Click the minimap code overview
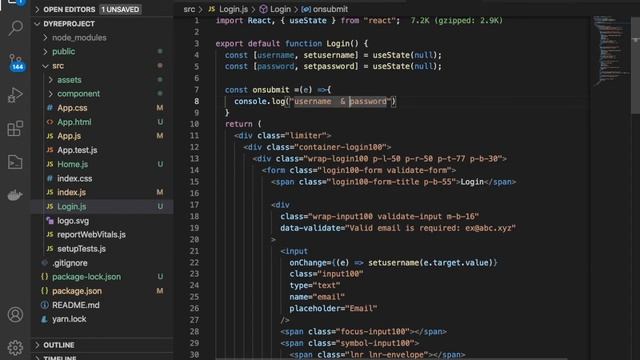Viewport: 640px width, 360px height. point(611,51)
